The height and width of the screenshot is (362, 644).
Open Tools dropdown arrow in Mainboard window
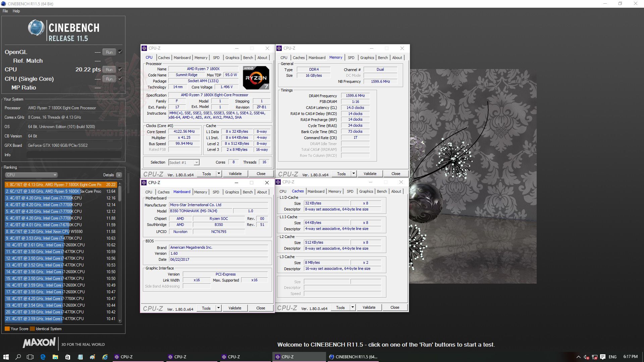pyautogui.click(x=218, y=308)
